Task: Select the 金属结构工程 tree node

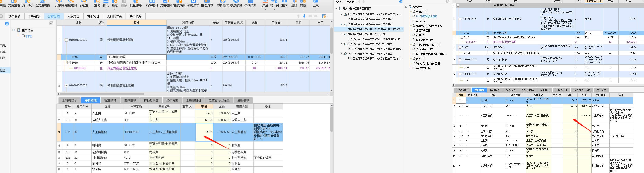Action: point(423,31)
